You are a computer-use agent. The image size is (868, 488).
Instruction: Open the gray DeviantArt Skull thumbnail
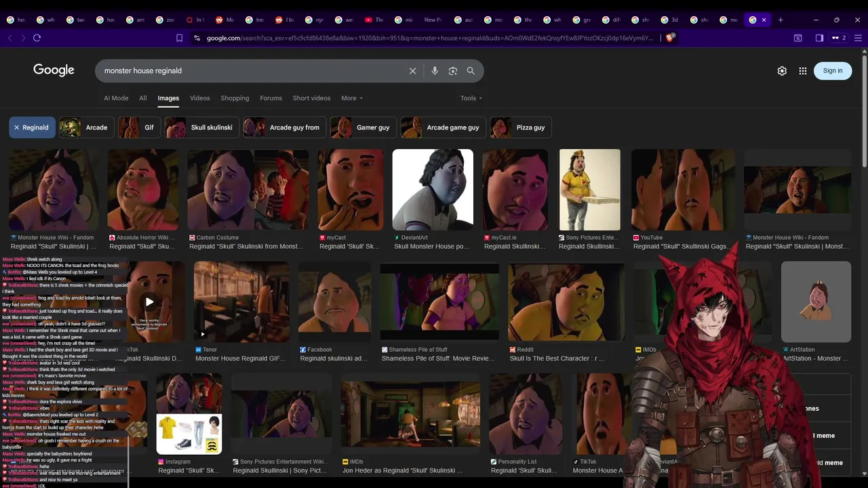tap(433, 190)
